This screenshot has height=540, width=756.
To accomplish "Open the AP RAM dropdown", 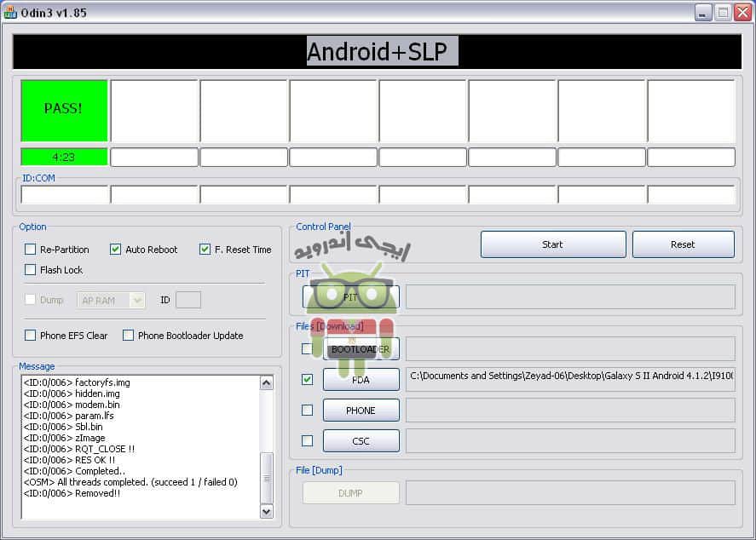I will (111, 300).
